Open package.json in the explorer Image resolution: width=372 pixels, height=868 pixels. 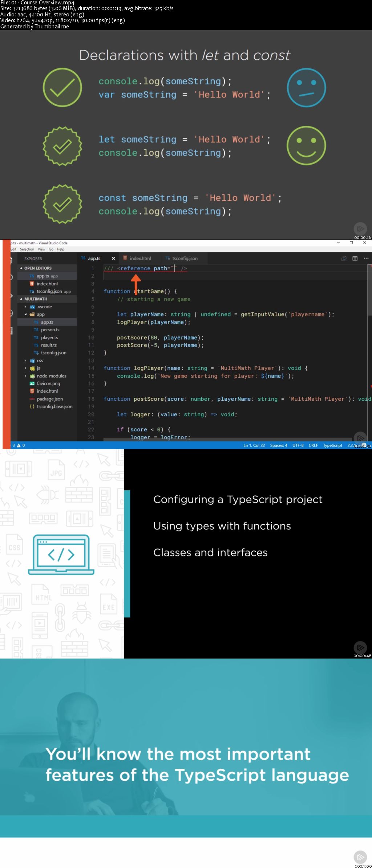pyautogui.click(x=47, y=399)
